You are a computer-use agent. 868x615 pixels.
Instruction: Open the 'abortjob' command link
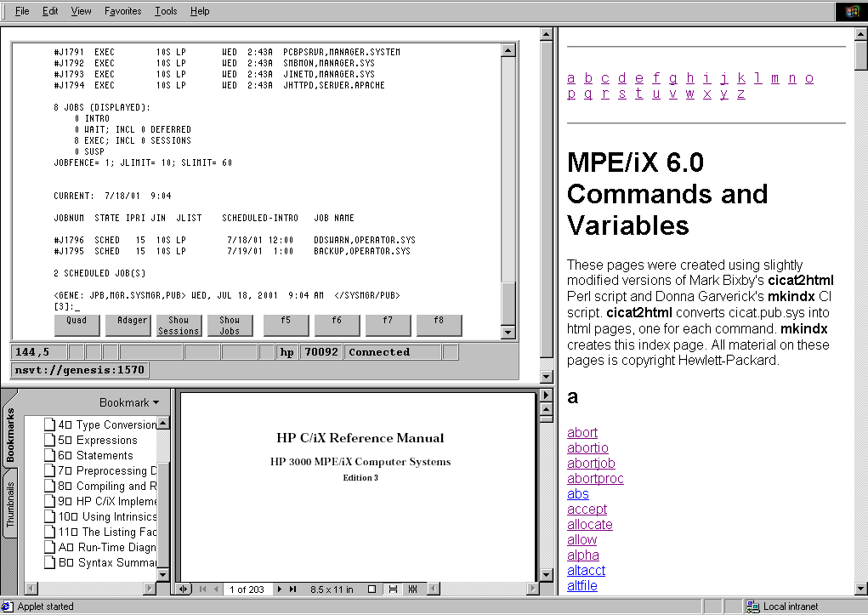click(591, 463)
